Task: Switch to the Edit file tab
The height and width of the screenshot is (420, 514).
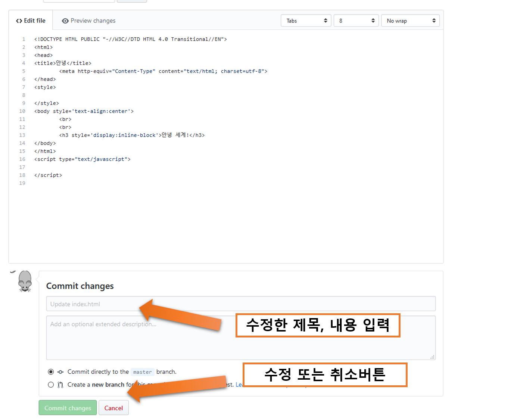Action: (x=31, y=21)
